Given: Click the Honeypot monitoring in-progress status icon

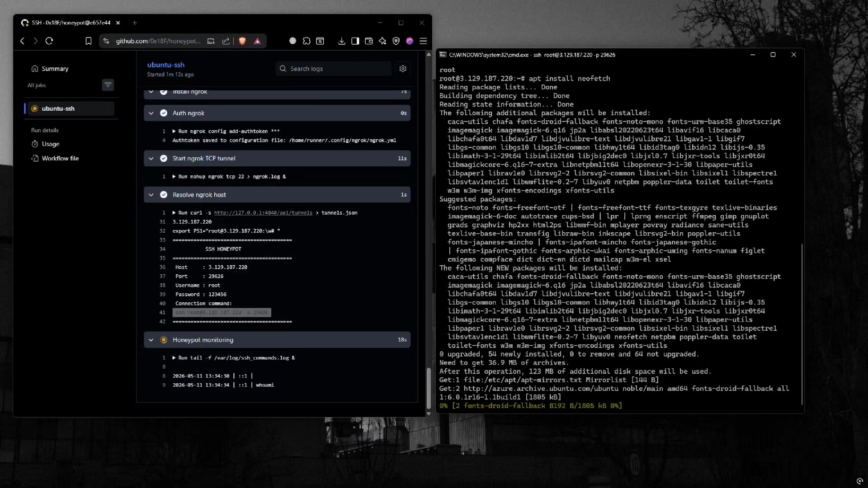Looking at the screenshot, I should 164,340.
